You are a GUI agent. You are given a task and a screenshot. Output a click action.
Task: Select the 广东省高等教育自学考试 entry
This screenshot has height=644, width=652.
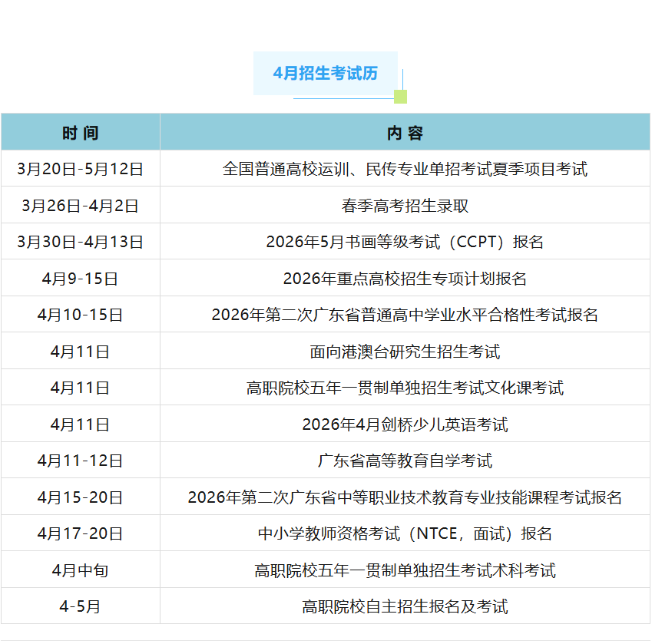click(405, 461)
